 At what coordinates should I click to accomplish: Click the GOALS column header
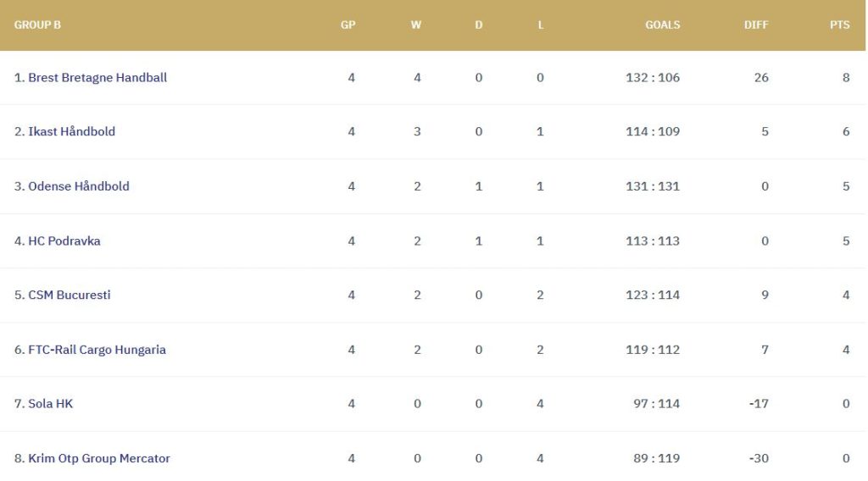(662, 25)
